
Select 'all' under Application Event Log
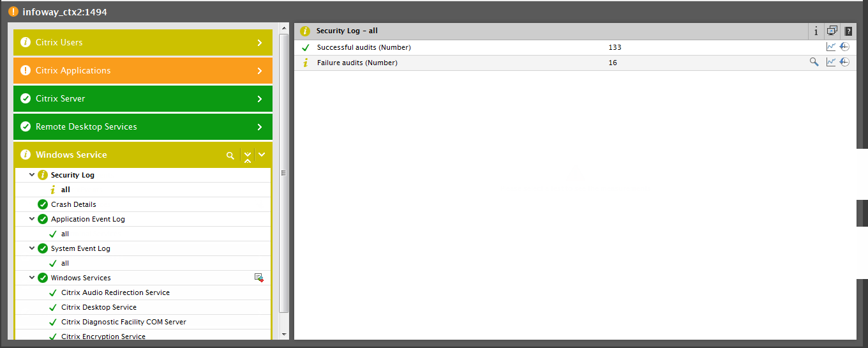point(65,234)
